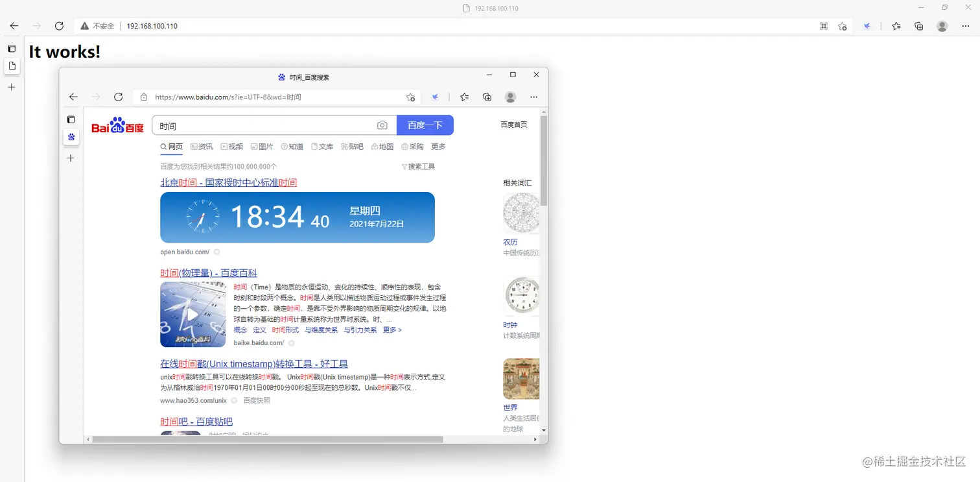This screenshot has width=980, height=482.
Task: Switch to the 采购 tab
Action: pyautogui.click(x=412, y=147)
